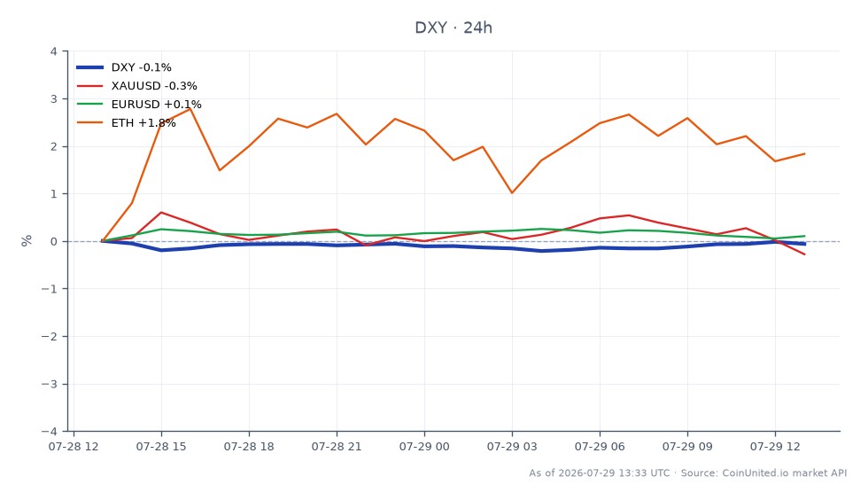Click the % y-axis title
The width and height of the screenshot is (868, 500).
click(x=27, y=240)
